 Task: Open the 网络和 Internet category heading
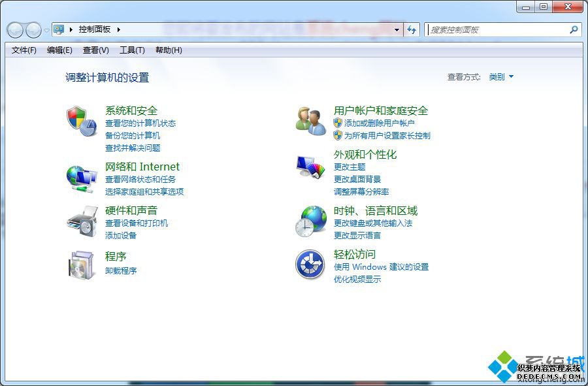tap(142, 167)
